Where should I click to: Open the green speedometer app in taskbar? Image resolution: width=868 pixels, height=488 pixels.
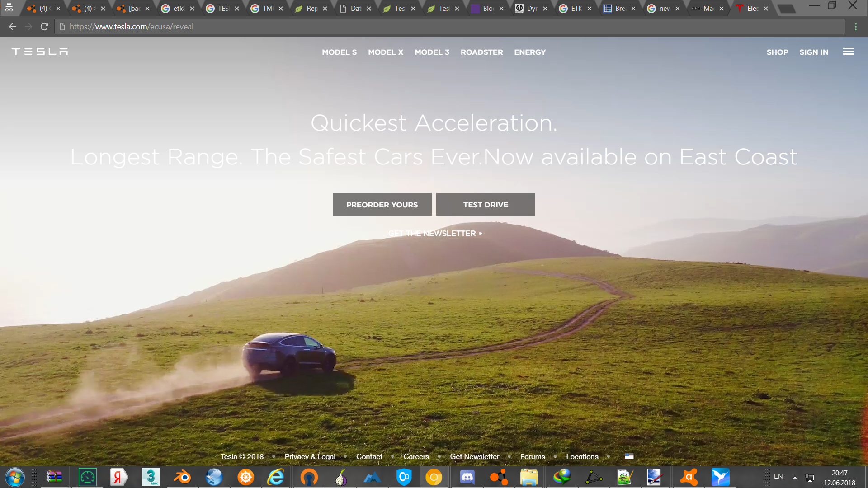point(88,477)
